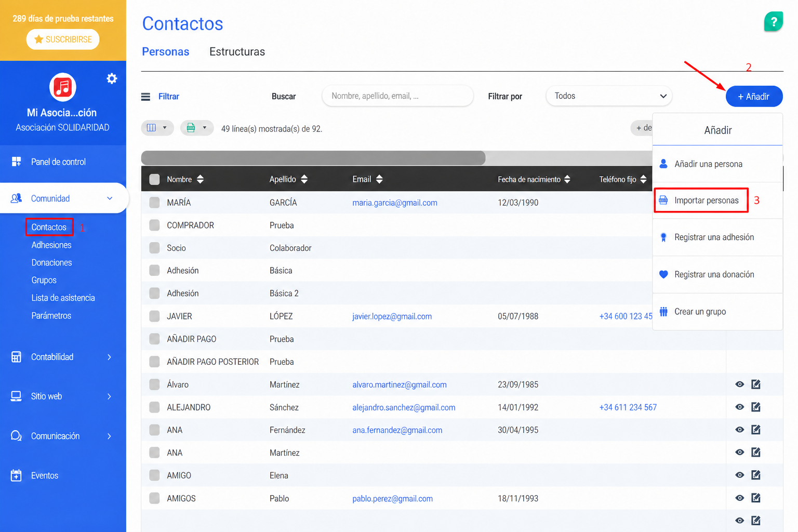Check the MARÍA GARCÍA row checkbox

[x=154, y=203]
